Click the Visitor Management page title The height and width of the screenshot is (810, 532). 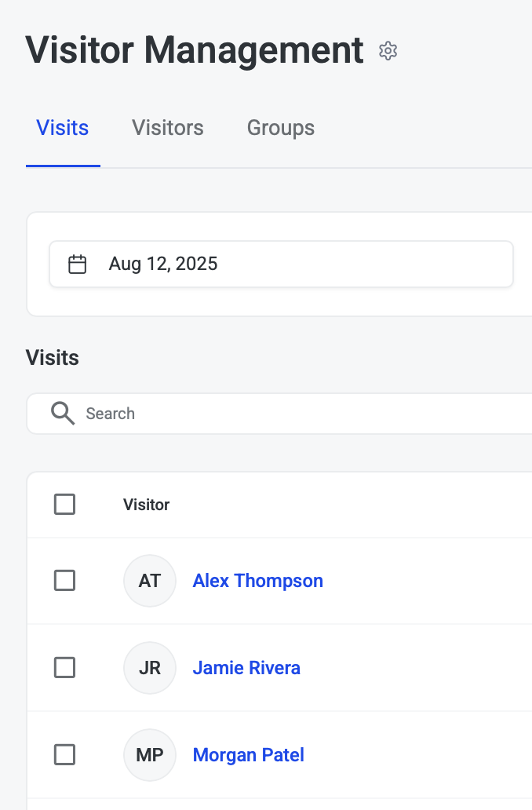click(195, 50)
